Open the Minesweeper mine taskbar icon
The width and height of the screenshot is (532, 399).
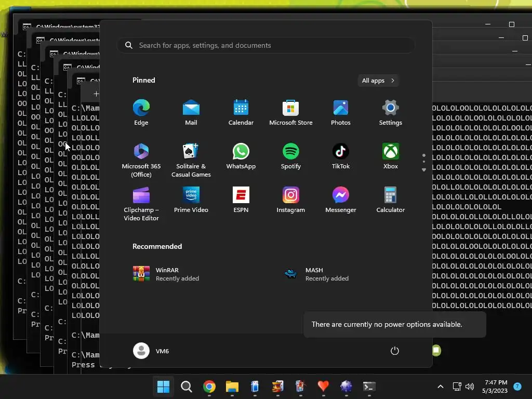(x=346, y=387)
